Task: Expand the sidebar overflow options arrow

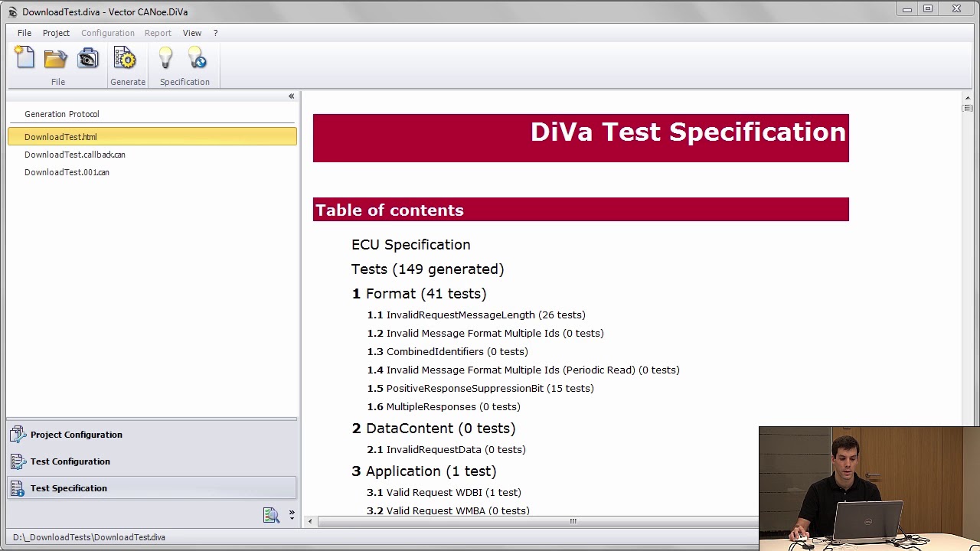Action: tap(289, 514)
